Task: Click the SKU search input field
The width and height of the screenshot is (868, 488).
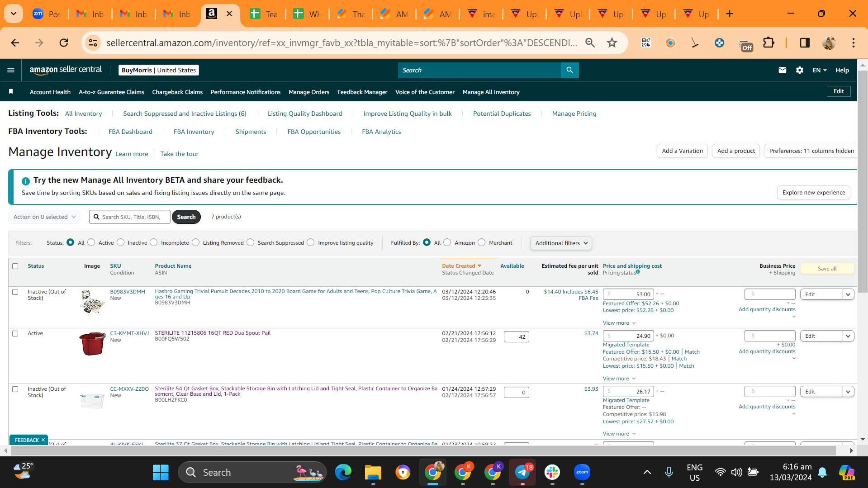Action: 130,217
